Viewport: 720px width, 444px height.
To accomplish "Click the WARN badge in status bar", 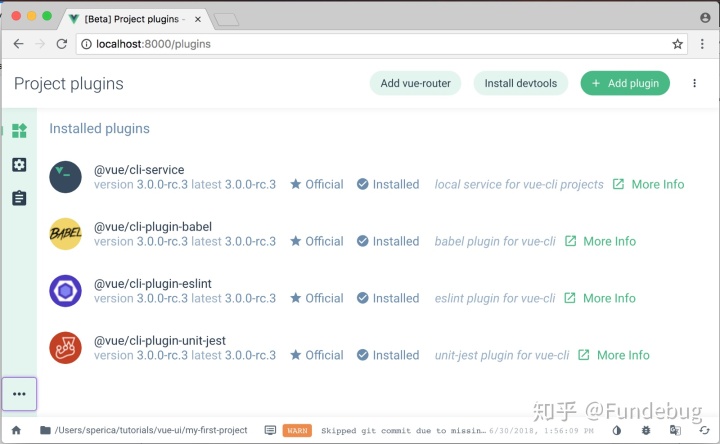I will [297, 430].
